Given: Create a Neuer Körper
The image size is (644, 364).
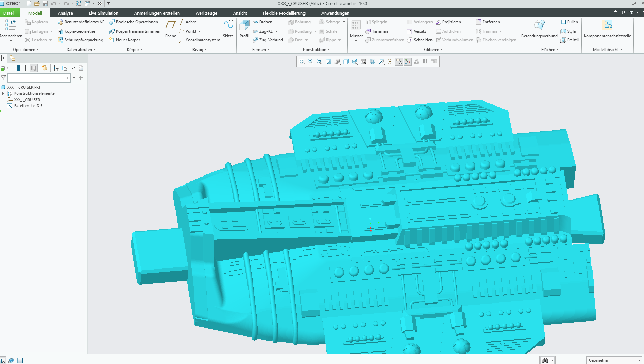Looking at the screenshot, I should click(x=125, y=40).
